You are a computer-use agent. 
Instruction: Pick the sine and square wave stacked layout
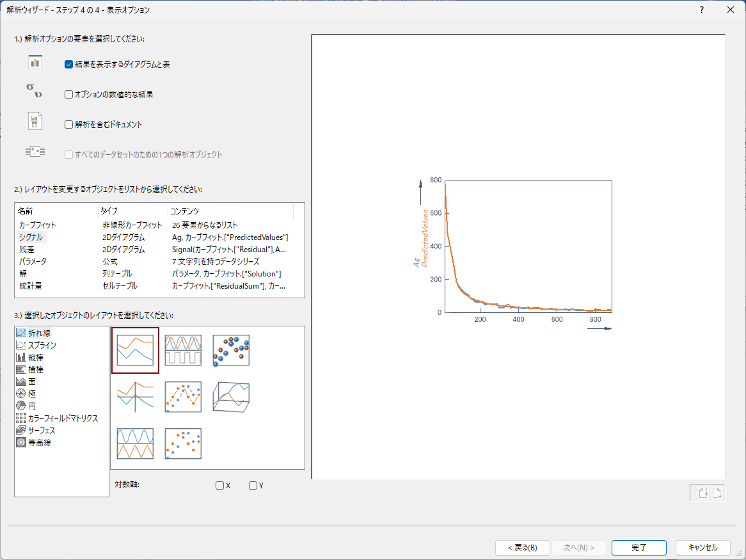183,350
